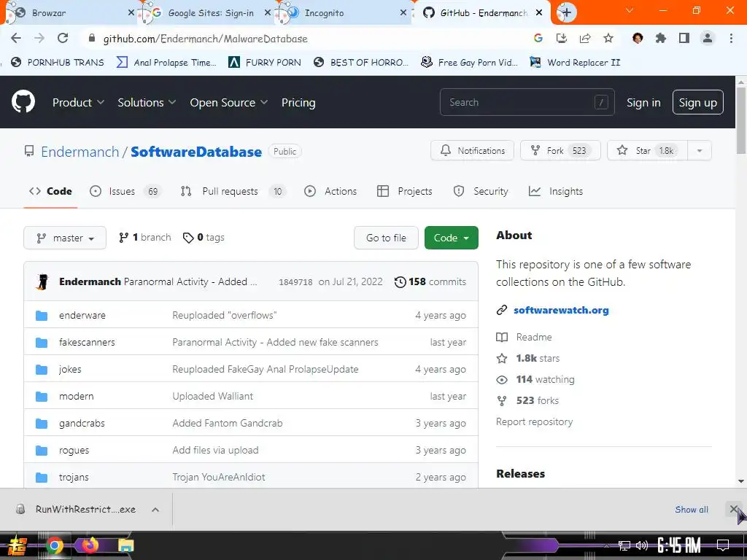Click the colorful extension icon beside the puzzle

pos(638,38)
